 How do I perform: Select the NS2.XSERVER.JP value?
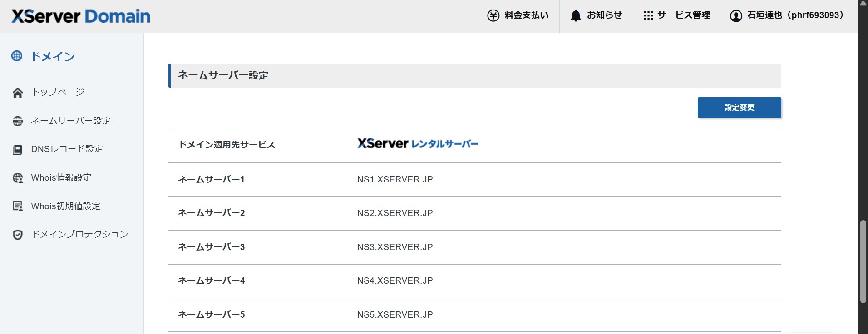coord(395,213)
